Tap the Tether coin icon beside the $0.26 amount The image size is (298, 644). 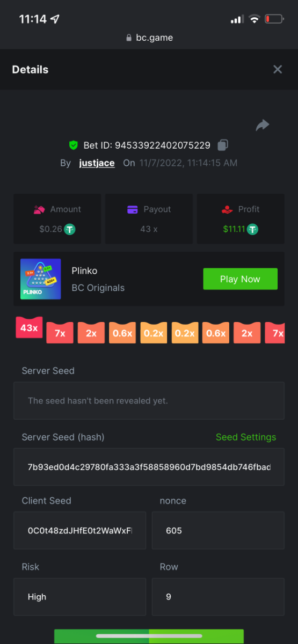[x=70, y=229]
